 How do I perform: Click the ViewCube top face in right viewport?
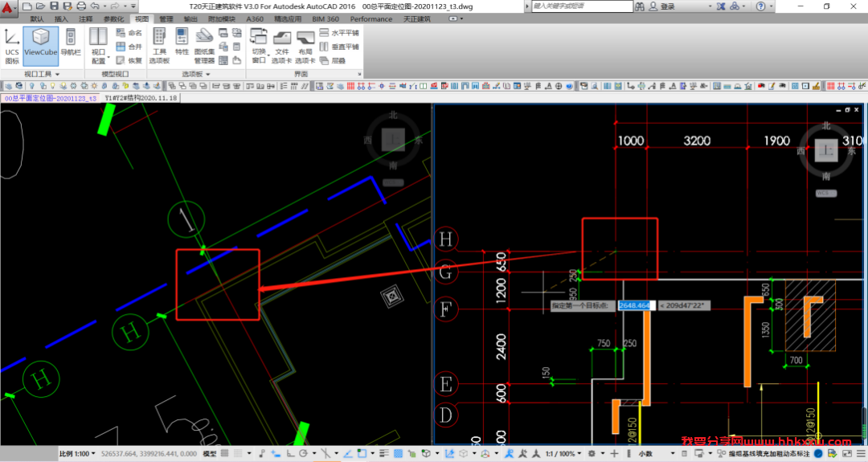[826, 150]
